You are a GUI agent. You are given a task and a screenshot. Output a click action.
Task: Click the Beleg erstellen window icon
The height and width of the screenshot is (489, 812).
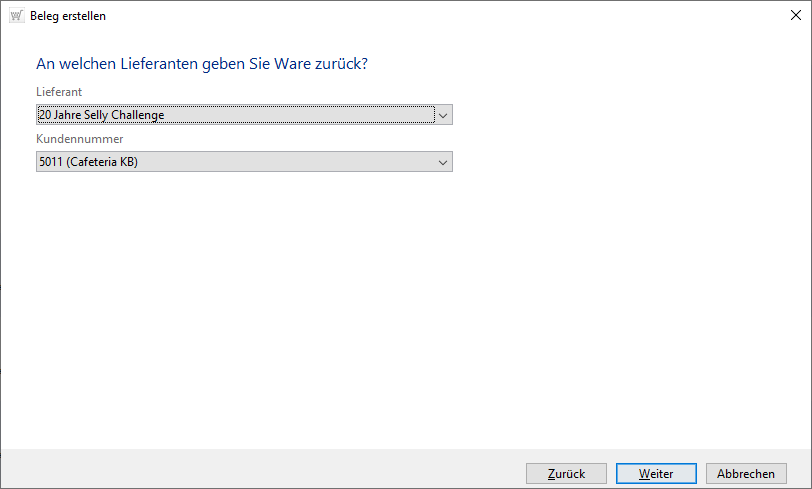(16, 16)
